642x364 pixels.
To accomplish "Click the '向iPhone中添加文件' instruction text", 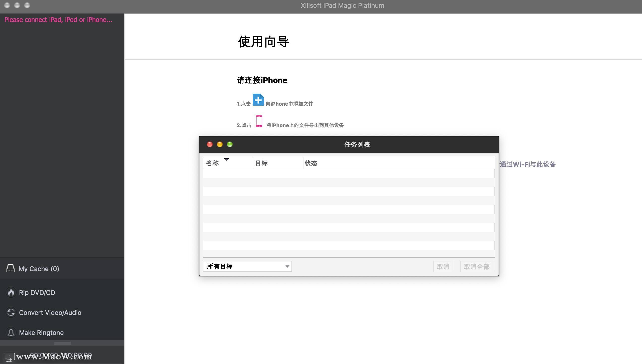I will pos(289,104).
